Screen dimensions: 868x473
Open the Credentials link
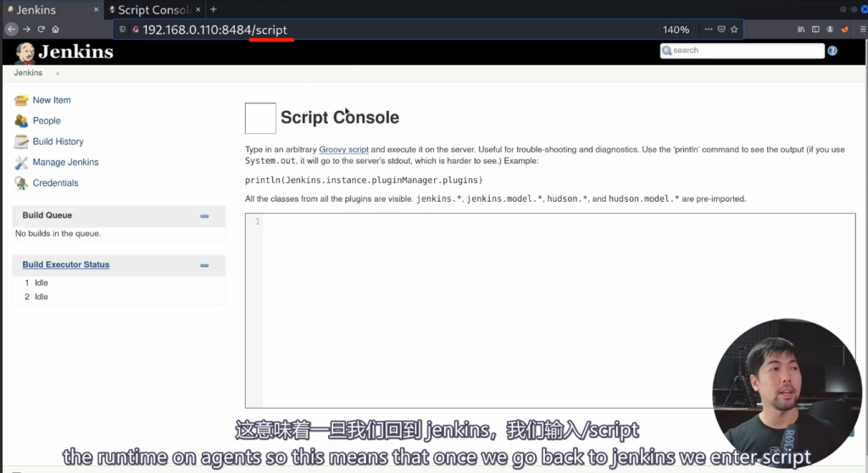55,183
